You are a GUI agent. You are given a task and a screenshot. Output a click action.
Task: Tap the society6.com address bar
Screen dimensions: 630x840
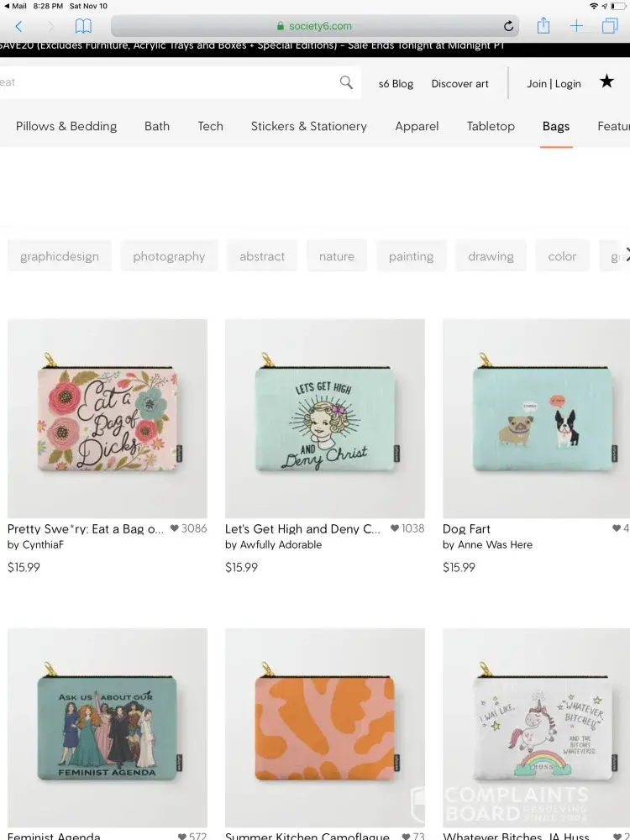click(319, 26)
